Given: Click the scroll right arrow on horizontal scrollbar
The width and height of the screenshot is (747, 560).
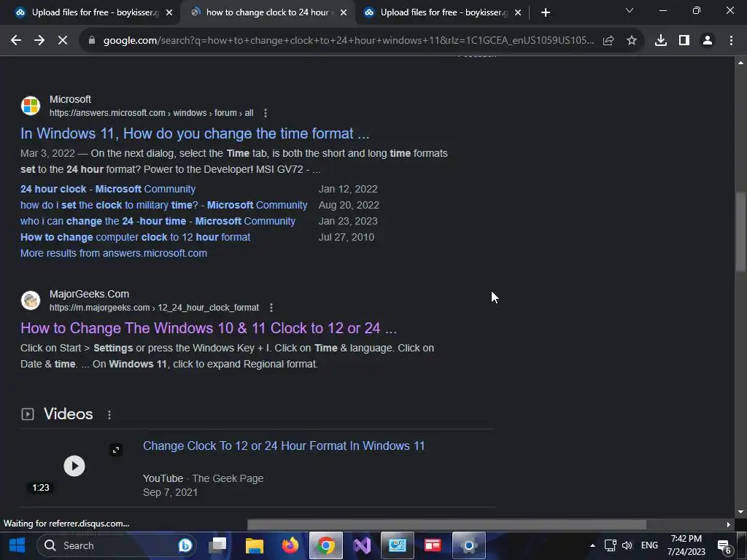Looking at the screenshot, I should [x=728, y=524].
